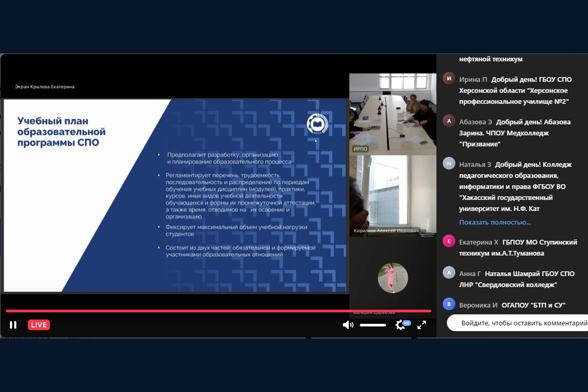Click the 'ИРПО' name label

(x=360, y=149)
